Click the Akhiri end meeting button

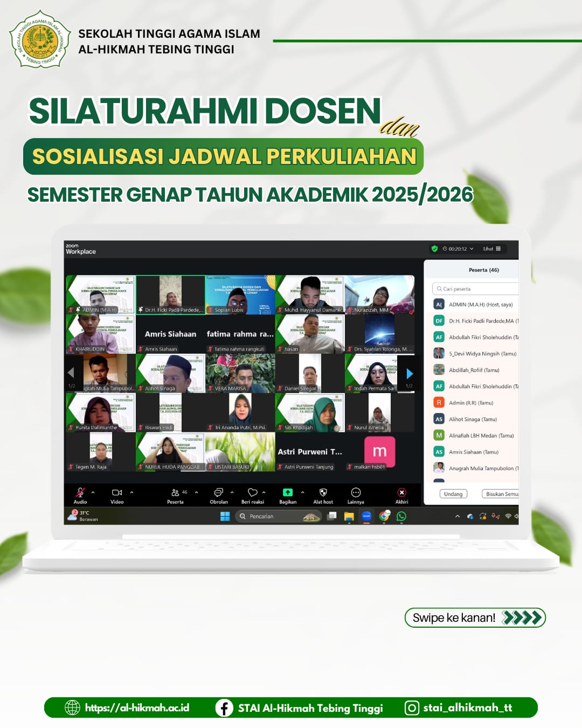pyautogui.click(x=402, y=492)
